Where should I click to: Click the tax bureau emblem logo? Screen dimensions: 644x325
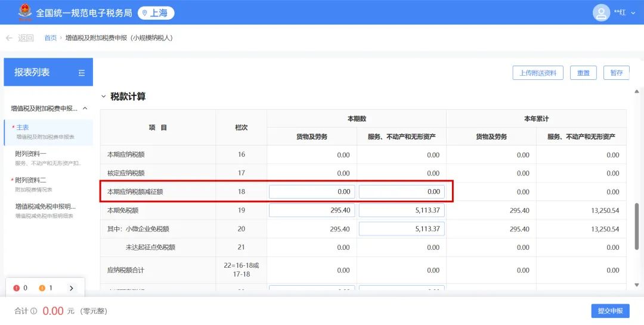[x=25, y=12]
